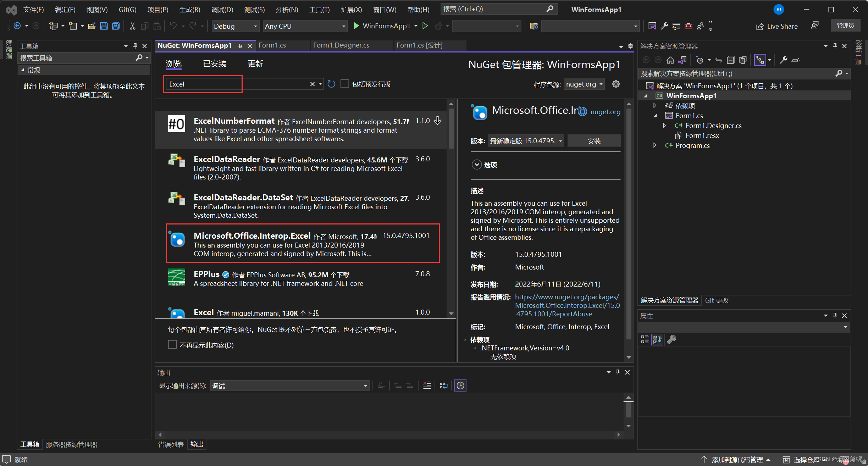Click Start Without Debugging outline play icon
The image size is (868, 466).
tap(425, 26)
